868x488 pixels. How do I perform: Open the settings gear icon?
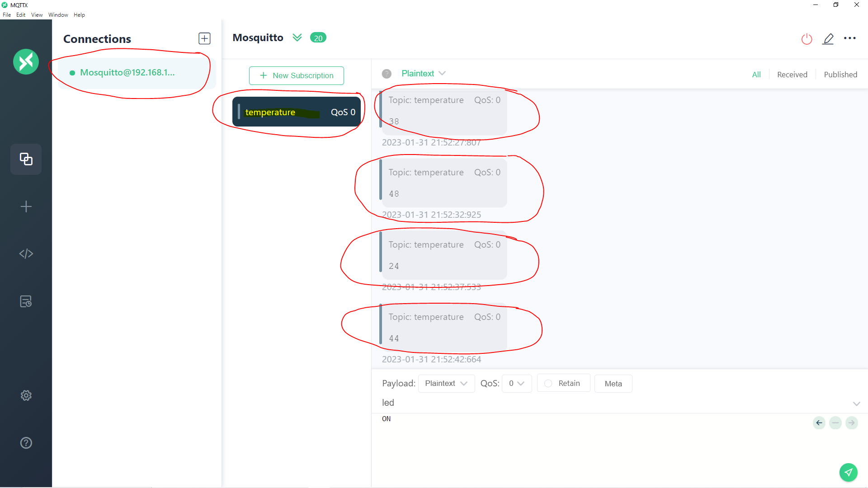point(26,395)
